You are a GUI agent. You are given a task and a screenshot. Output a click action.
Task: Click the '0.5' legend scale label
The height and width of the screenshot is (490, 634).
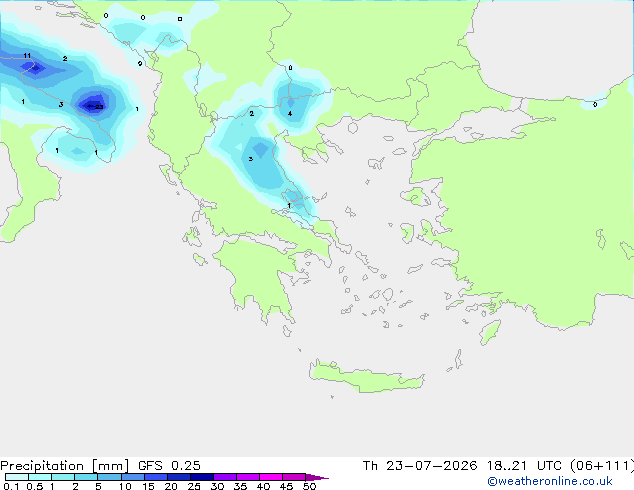tap(35, 486)
